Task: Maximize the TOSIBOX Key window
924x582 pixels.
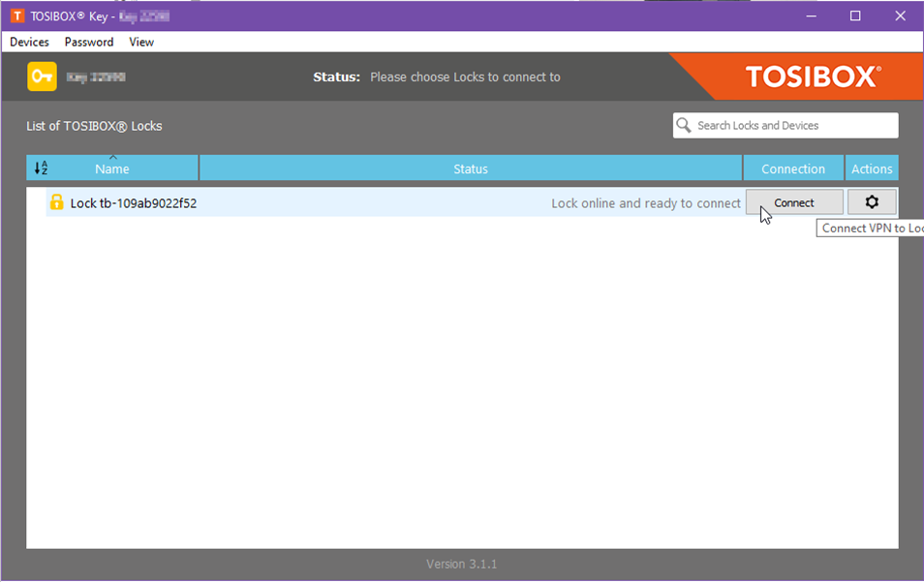Action: point(855,15)
